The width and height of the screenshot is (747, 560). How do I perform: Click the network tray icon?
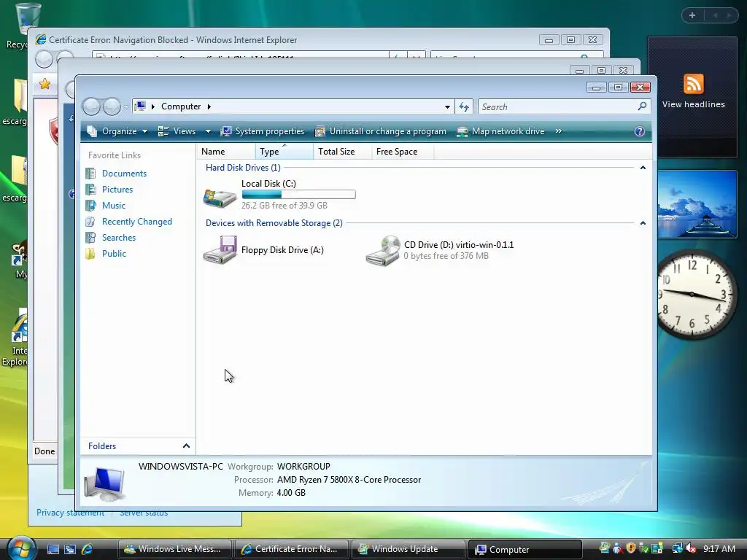(x=677, y=548)
